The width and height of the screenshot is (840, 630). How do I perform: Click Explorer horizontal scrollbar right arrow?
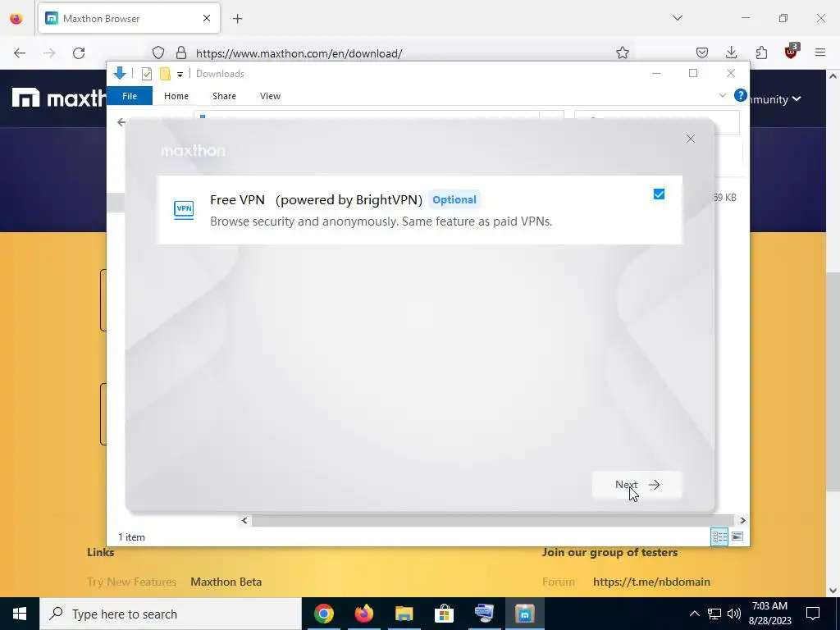point(742,520)
